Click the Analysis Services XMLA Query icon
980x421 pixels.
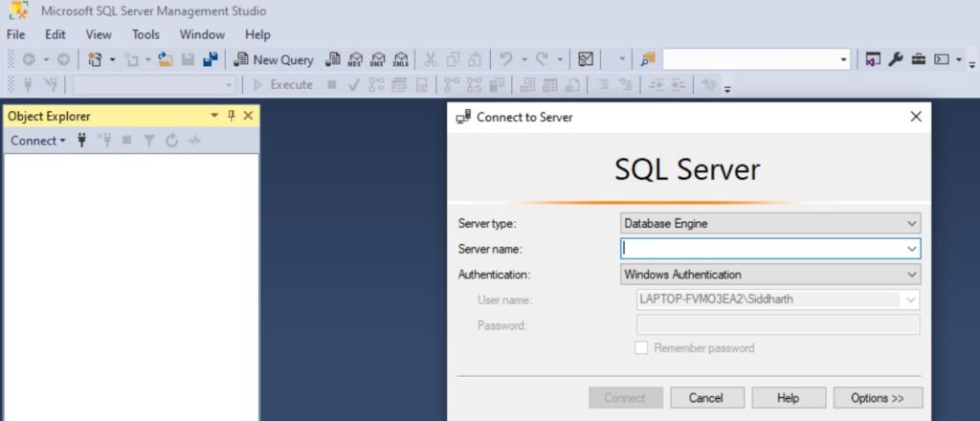pos(401,59)
